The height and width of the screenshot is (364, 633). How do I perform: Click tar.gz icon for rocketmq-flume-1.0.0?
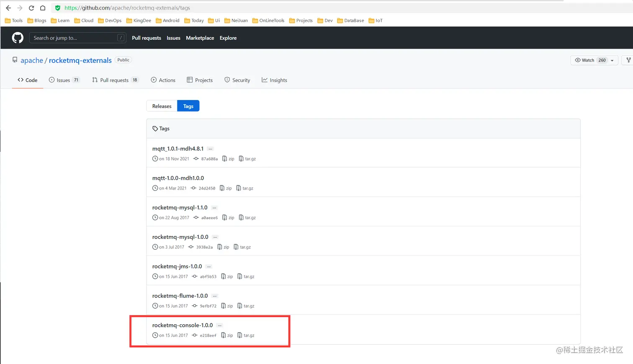click(240, 306)
